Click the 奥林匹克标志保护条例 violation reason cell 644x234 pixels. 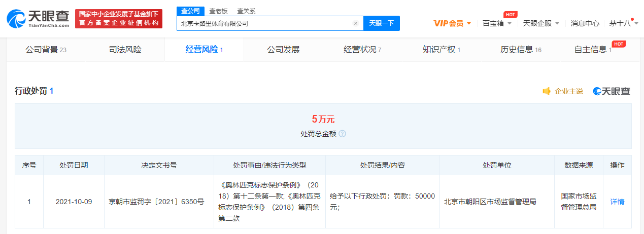(x=269, y=202)
